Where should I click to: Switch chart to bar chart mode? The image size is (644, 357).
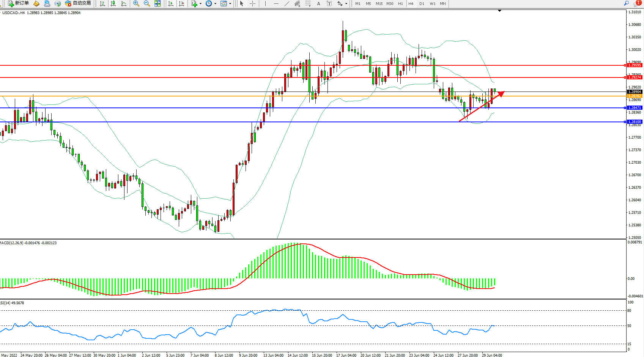point(102,4)
